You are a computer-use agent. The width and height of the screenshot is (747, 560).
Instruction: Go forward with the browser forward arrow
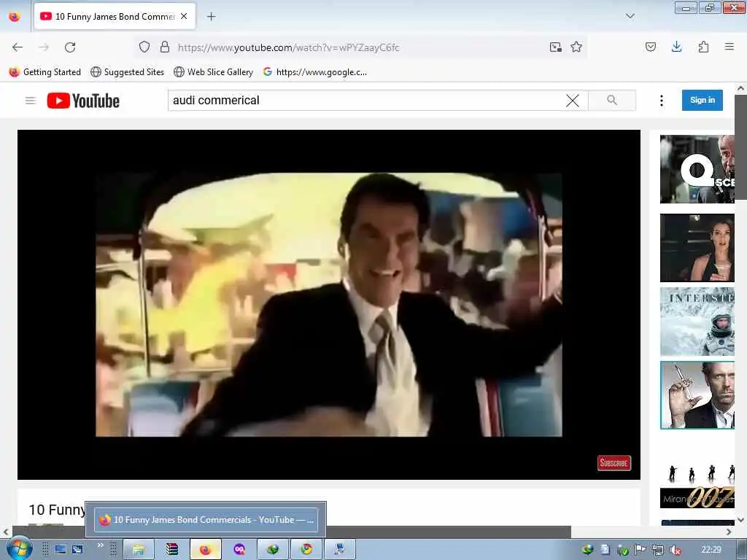(44, 47)
